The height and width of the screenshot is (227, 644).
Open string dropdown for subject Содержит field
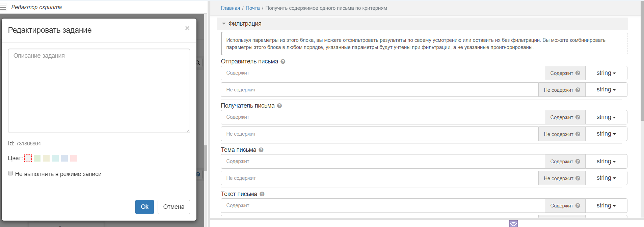(606, 162)
